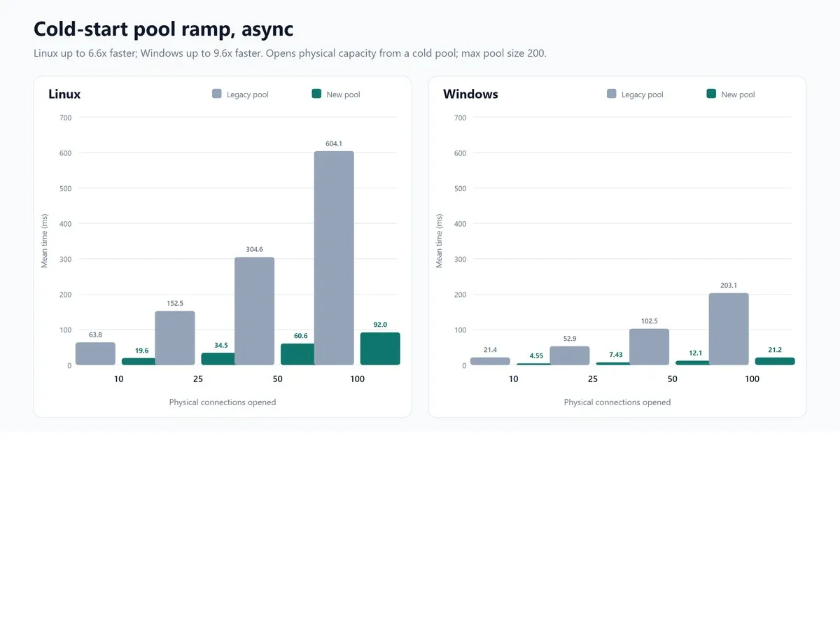840x627 pixels.
Task: Click the Windows Mean time (ms) axis label
Action: 440,241
